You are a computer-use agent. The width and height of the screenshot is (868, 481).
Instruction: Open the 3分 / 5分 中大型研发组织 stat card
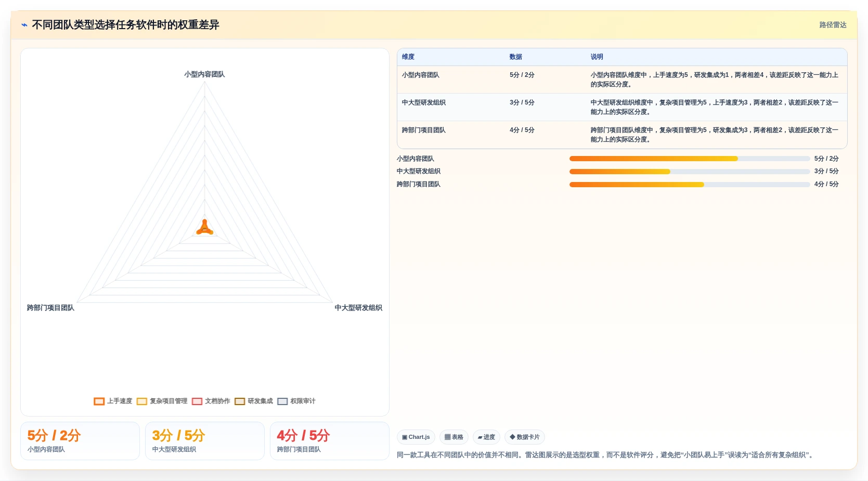tap(205, 441)
